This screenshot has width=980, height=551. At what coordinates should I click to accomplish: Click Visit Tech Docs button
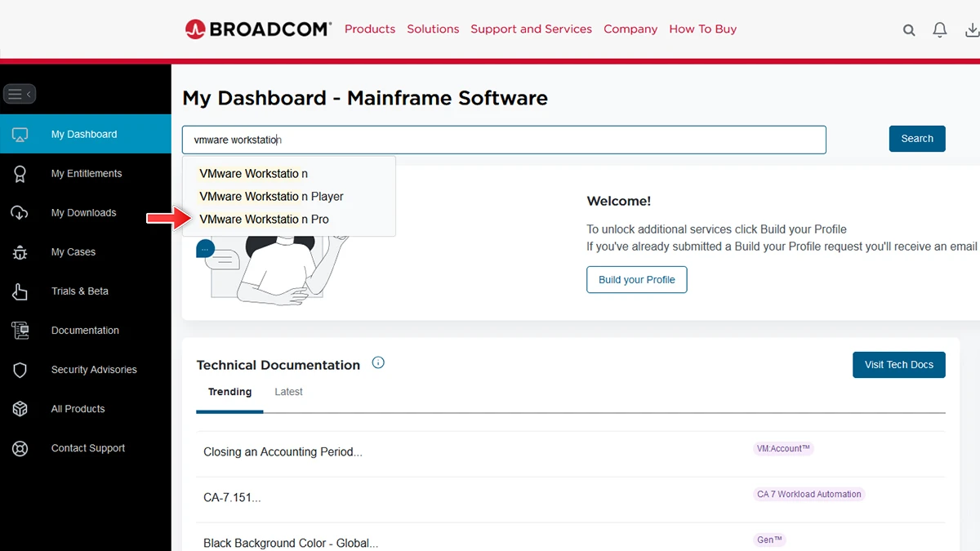[899, 364]
